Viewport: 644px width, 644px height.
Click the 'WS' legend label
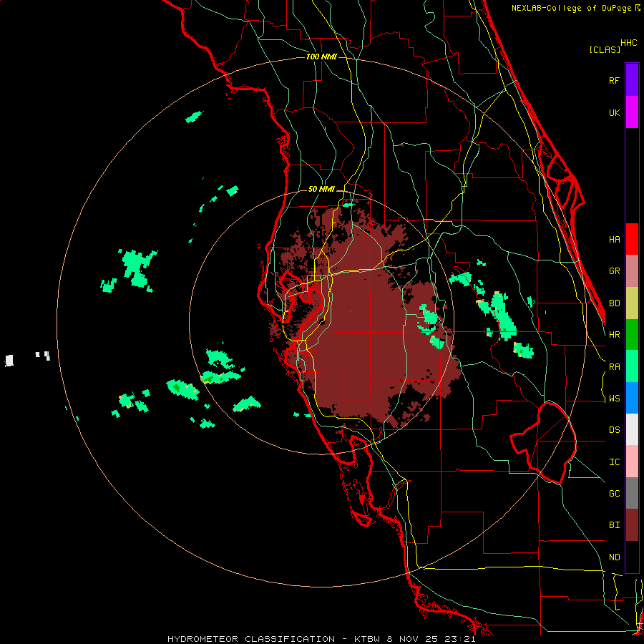point(614,399)
